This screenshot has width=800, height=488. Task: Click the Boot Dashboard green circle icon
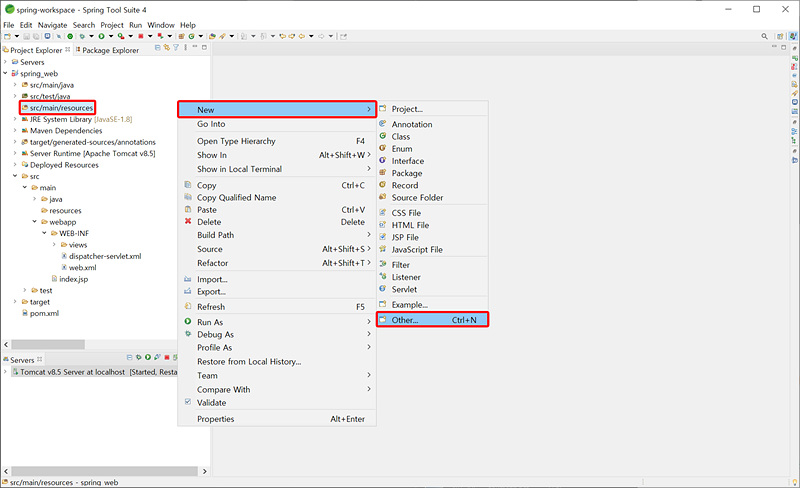(x=70, y=36)
